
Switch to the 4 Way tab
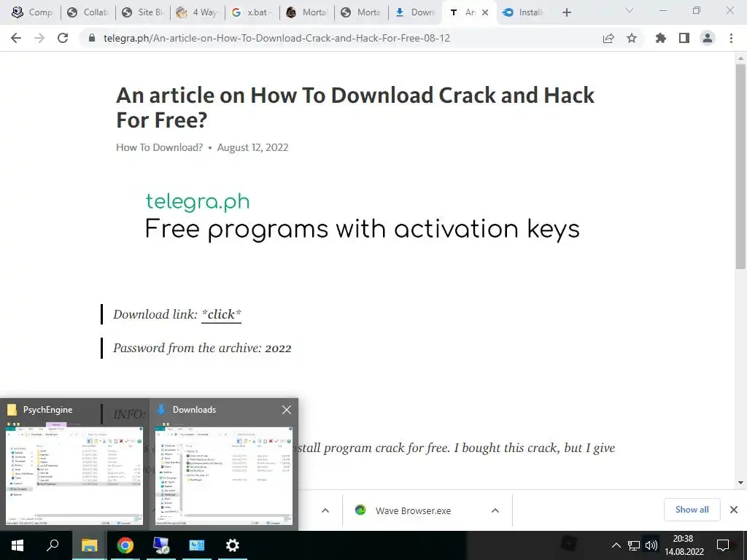197,12
